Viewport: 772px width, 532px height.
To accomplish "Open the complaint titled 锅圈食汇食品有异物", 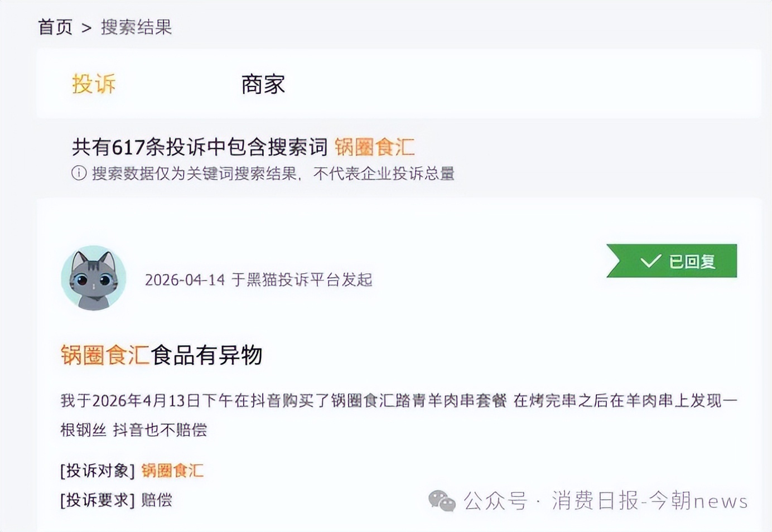I will coord(161,355).
